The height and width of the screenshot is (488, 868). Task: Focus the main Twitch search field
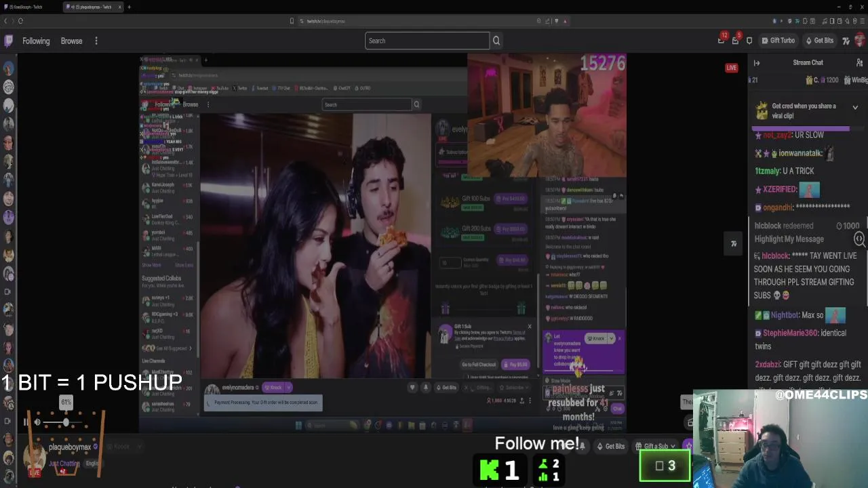point(427,41)
